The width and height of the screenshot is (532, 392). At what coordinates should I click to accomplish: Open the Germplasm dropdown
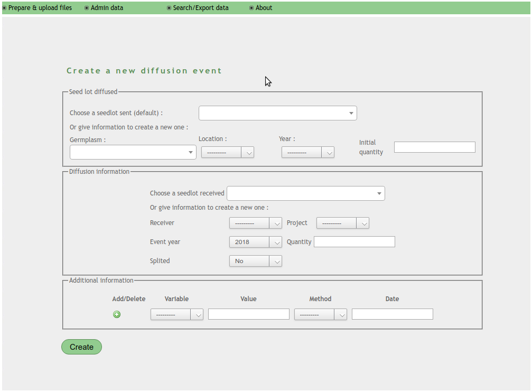(133, 152)
